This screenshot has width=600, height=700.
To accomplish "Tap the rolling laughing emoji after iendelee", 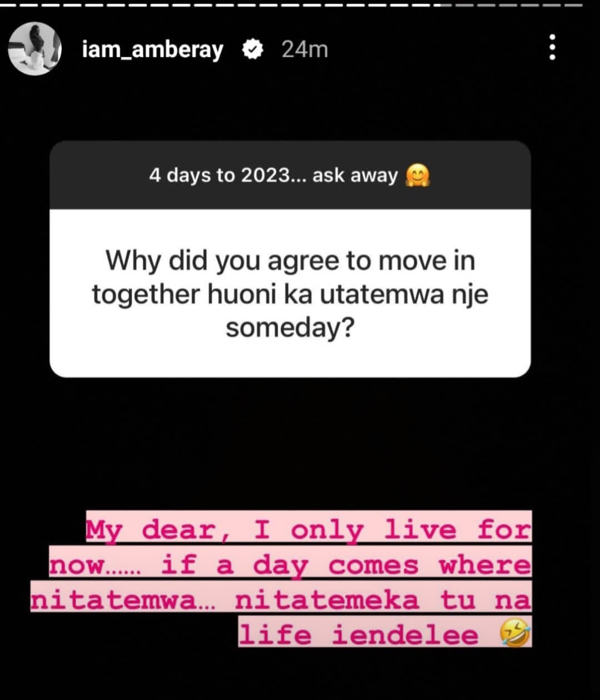I will click(x=514, y=635).
